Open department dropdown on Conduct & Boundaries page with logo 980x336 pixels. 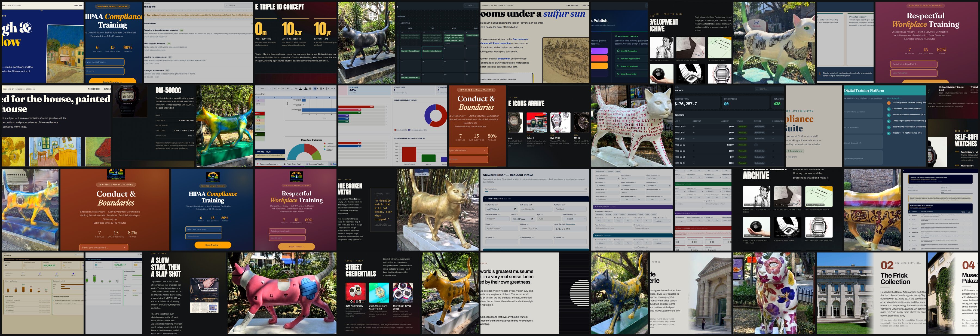pos(104,247)
